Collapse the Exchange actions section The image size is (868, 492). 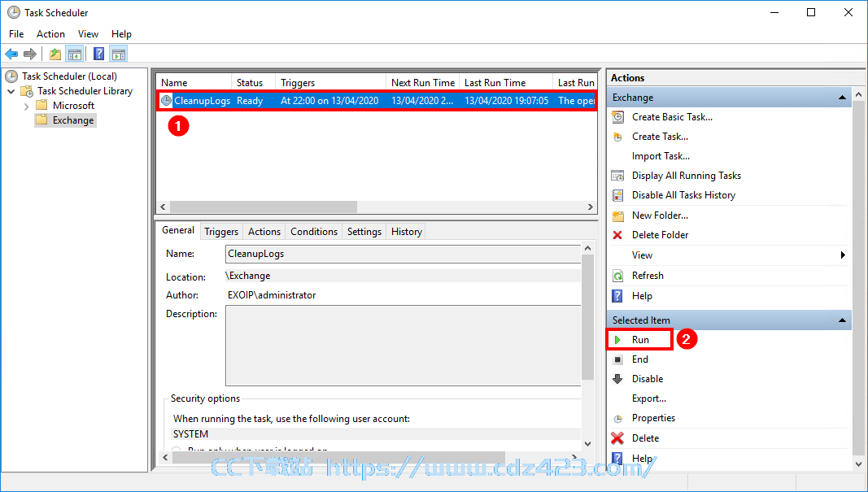tap(842, 98)
